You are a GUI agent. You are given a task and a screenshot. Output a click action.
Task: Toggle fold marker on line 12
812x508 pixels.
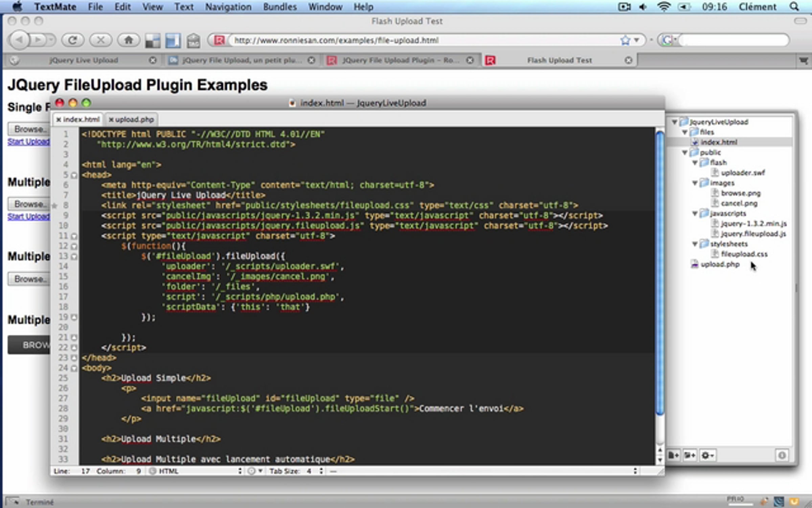coord(74,247)
